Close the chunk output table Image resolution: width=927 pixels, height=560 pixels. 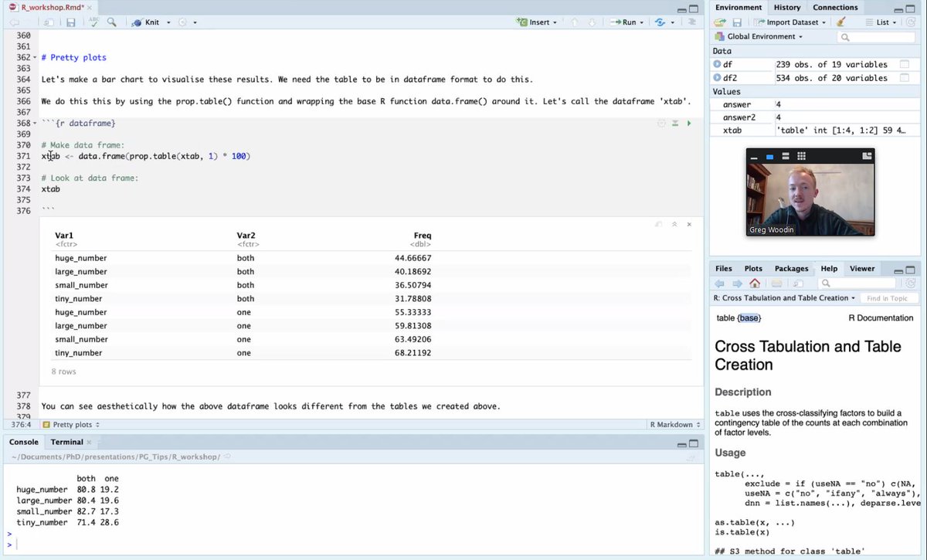[x=689, y=224]
